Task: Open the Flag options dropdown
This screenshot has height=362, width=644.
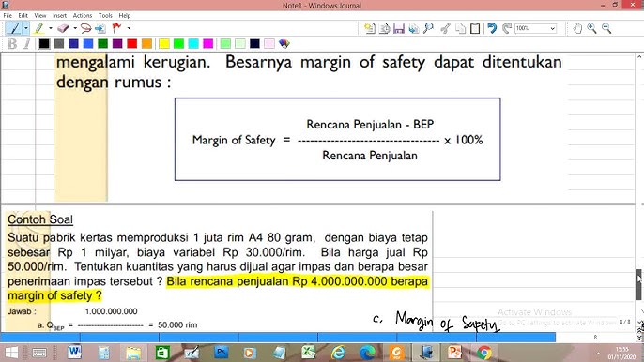Action: coord(129,28)
